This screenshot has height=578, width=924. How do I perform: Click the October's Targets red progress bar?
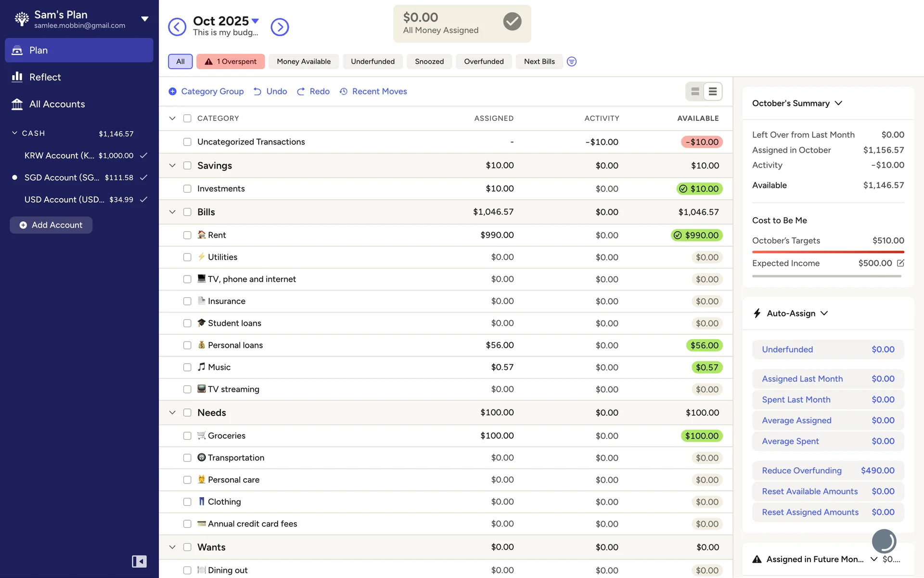(828, 252)
